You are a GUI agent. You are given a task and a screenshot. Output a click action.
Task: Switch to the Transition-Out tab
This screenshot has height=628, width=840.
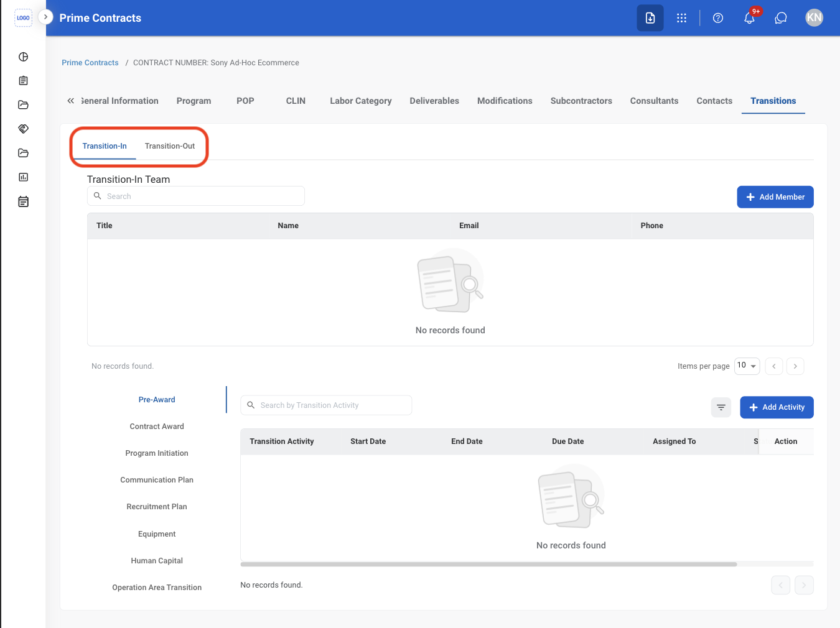pos(170,146)
